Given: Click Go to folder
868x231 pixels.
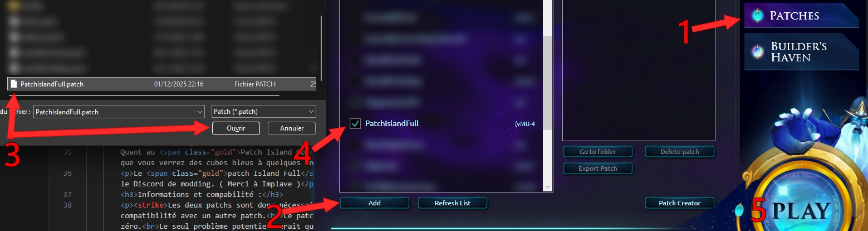Looking at the screenshot, I should [x=598, y=152].
